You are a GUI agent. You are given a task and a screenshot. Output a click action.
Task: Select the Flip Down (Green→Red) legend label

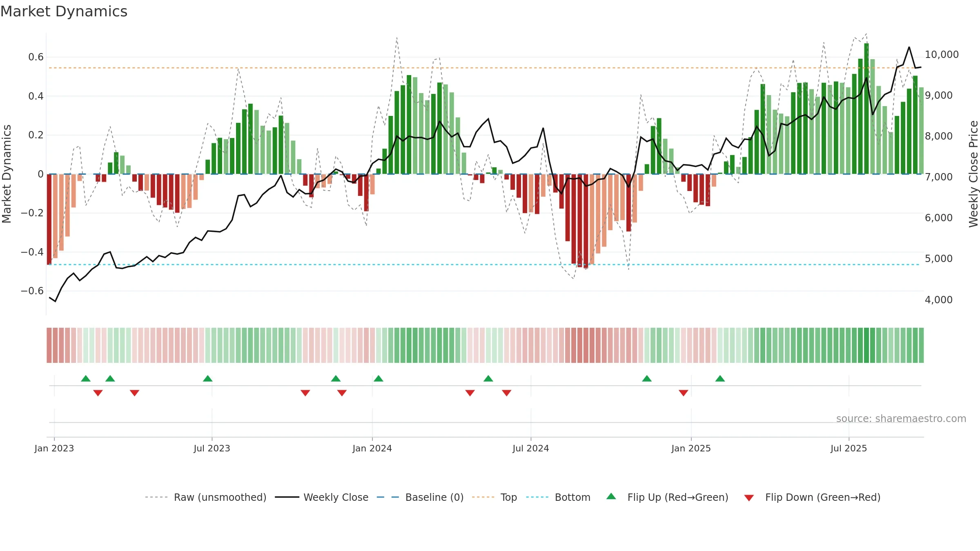[823, 497]
